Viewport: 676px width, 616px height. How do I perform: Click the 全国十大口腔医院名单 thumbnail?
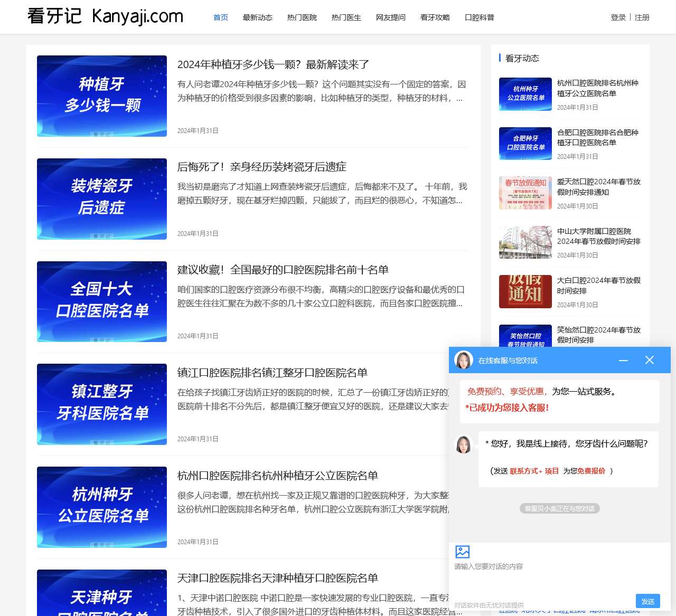[102, 301]
